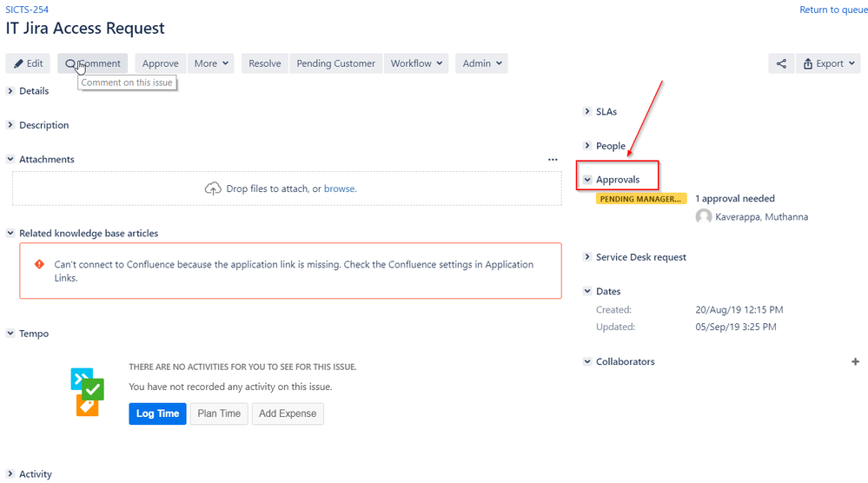Click the red error warning icon

39,264
